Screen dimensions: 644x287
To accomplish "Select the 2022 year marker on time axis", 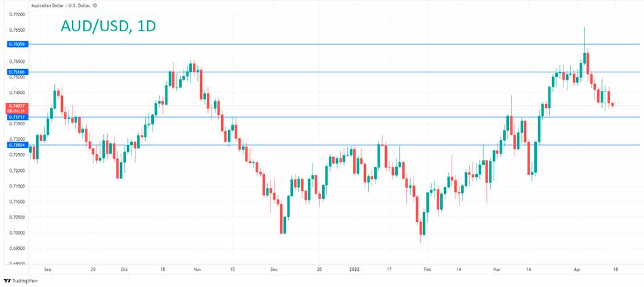I will (x=355, y=269).
